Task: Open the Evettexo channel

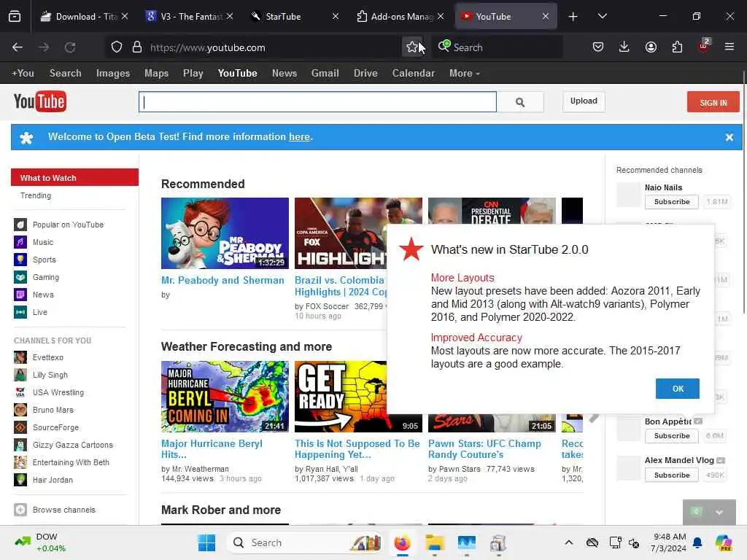Action: coord(47,357)
